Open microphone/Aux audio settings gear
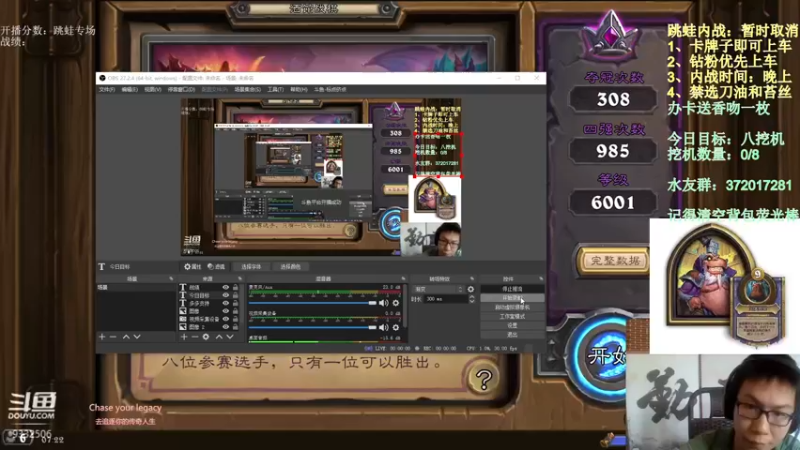The height and width of the screenshot is (450, 800). (396, 303)
